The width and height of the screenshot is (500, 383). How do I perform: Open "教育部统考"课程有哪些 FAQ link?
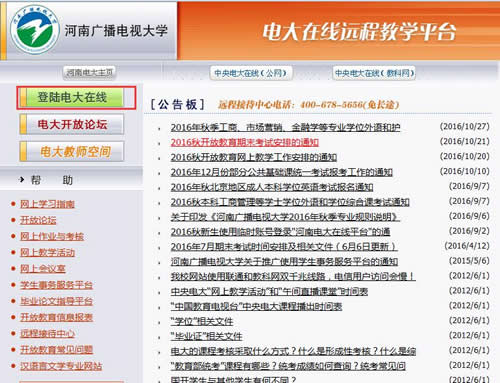(x=288, y=366)
